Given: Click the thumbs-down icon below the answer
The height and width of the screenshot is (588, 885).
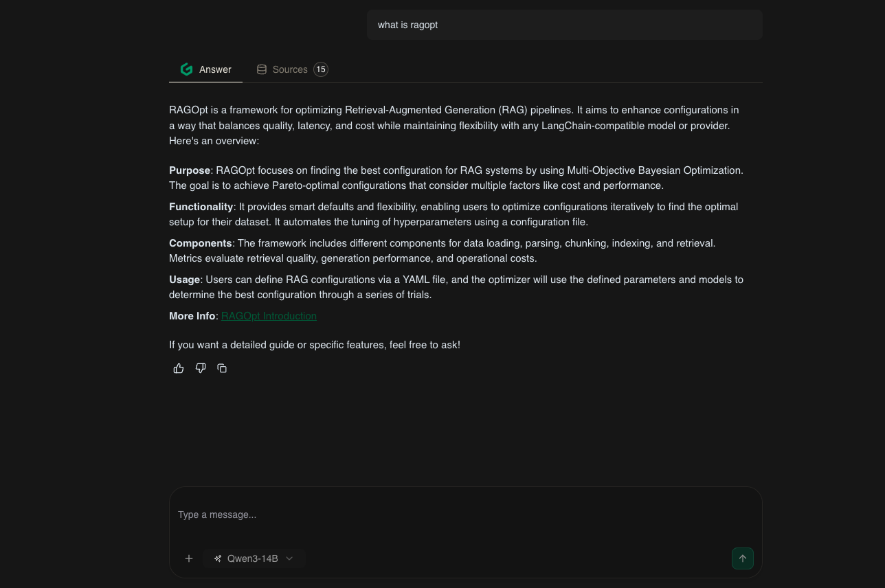Looking at the screenshot, I should point(201,368).
